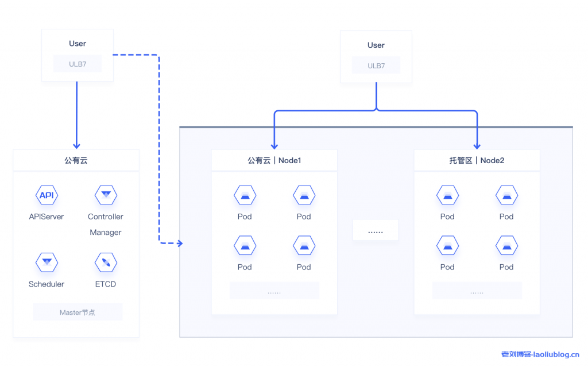The height and width of the screenshot is (367, 588).
Task: Select the Controller Manager icon
Action: tap(106, 195)
